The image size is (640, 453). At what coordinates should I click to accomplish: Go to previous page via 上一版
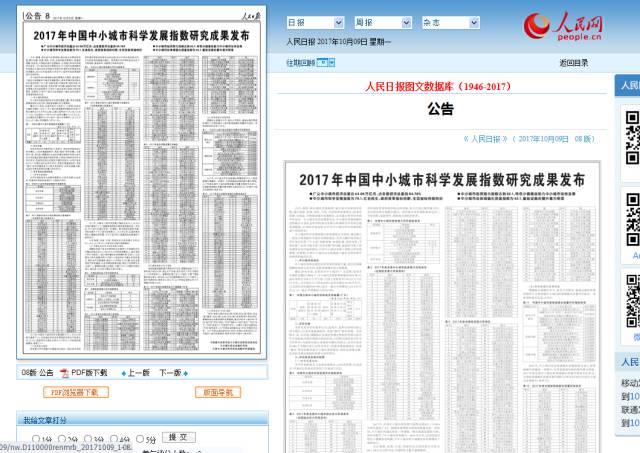pos(139,373)
